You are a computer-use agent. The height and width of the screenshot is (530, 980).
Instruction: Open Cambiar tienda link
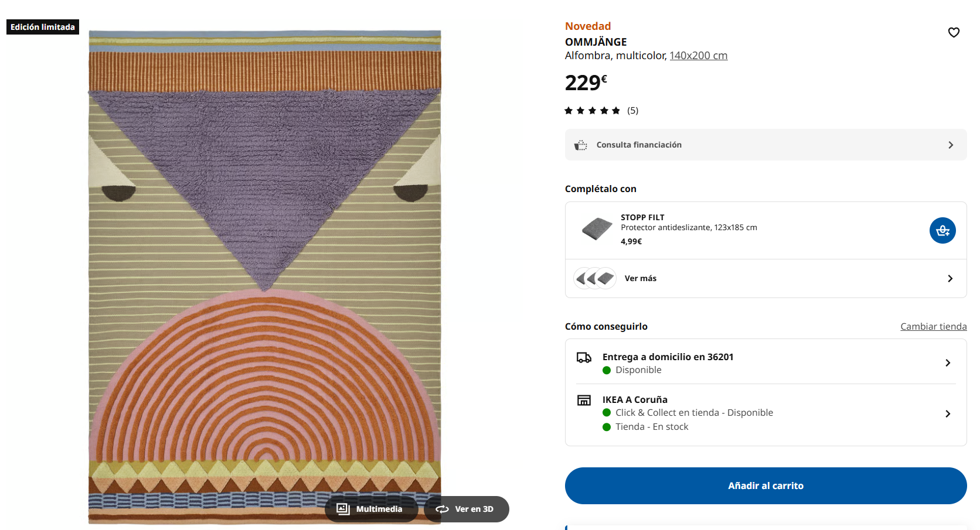click(933, 327)
